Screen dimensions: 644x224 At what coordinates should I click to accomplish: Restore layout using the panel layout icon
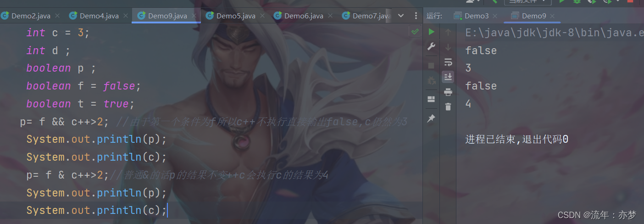[431, 99]
